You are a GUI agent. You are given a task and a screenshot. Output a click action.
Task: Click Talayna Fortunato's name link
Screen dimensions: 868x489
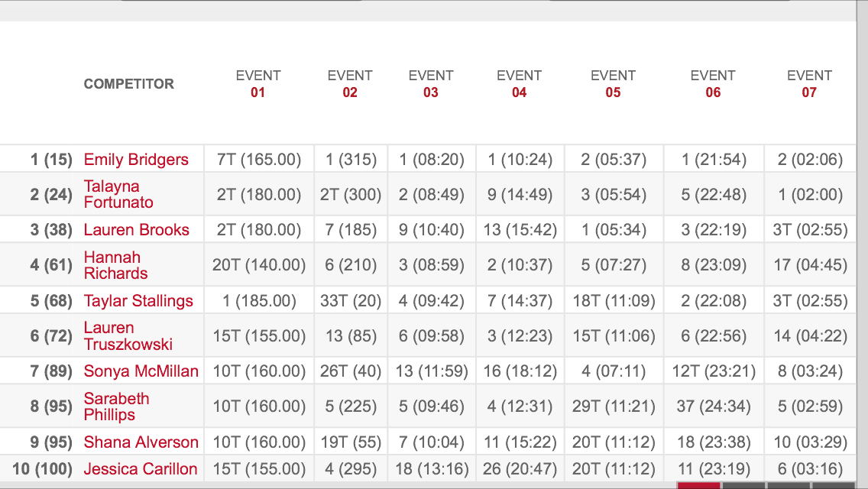[x=118, y=194]
